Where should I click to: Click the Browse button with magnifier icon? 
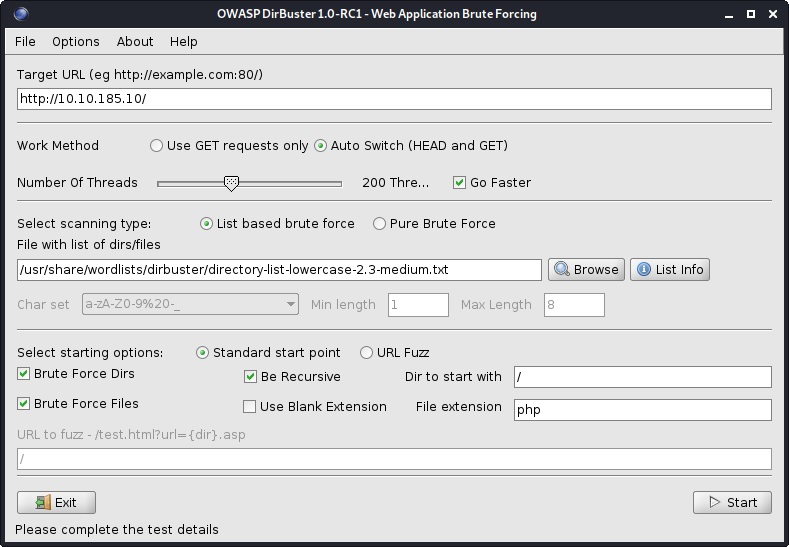point(586,270)
